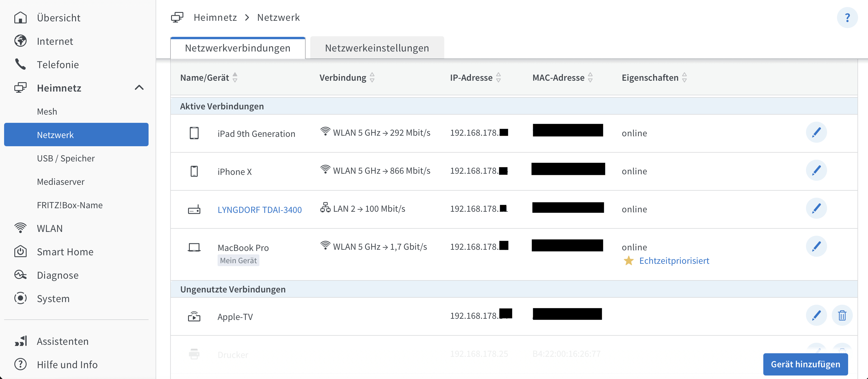Sort by Eigenschaften column

pos(684,77)
